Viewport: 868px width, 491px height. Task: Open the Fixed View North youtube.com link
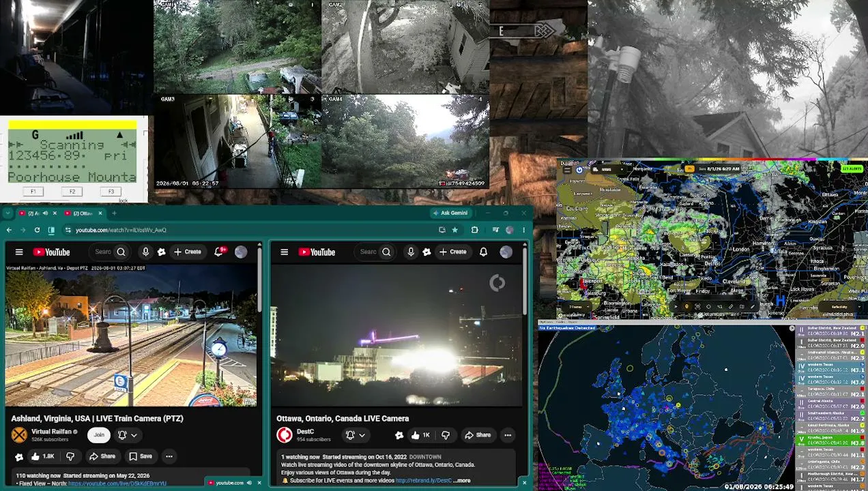click(117, 483)
